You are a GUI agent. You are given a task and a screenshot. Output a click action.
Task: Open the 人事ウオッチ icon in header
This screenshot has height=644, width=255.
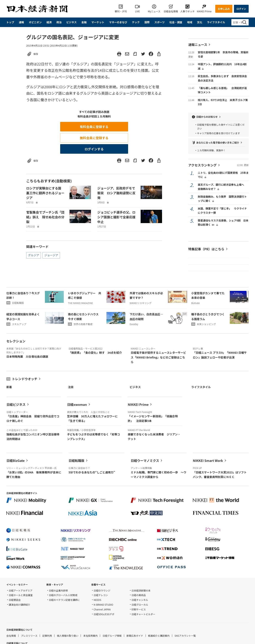187,7
